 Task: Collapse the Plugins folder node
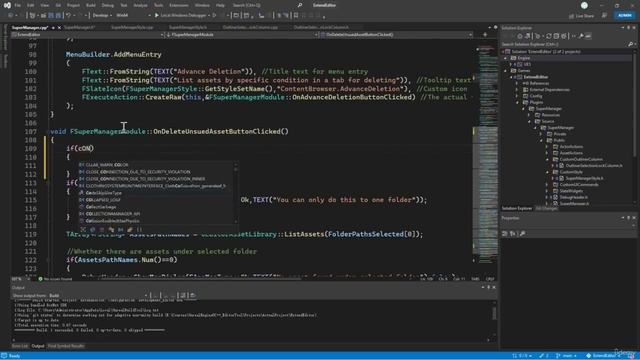coord(517,102)
